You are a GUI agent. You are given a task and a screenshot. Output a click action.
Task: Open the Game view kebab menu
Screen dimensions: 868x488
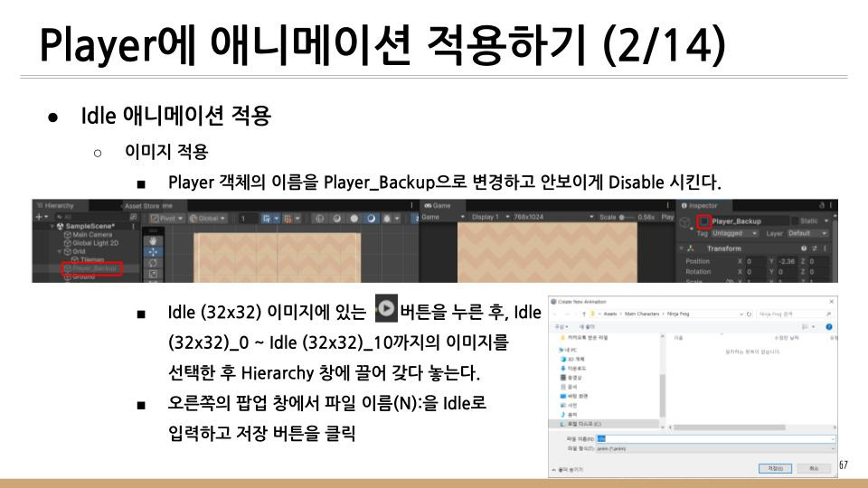(667, 205)
